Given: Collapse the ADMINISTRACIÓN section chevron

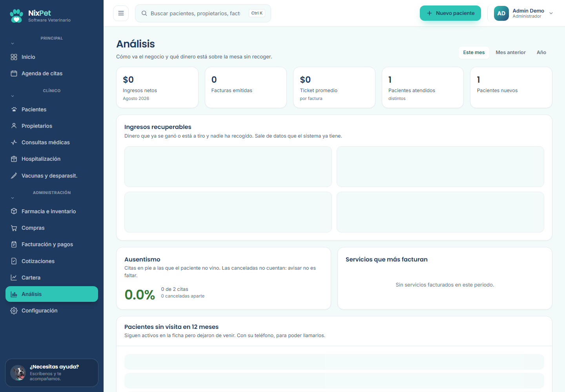Looking at the screenshot, I should click(13, 198).
